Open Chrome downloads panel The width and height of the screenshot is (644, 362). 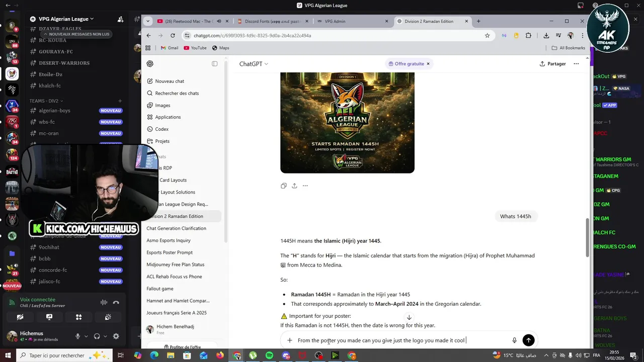click(546, 36)
